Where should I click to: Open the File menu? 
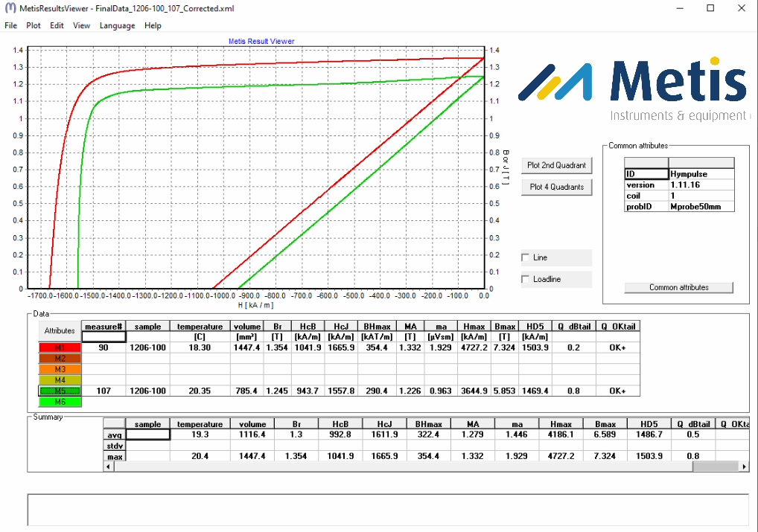pyautogui.click(x=10, y=25)
